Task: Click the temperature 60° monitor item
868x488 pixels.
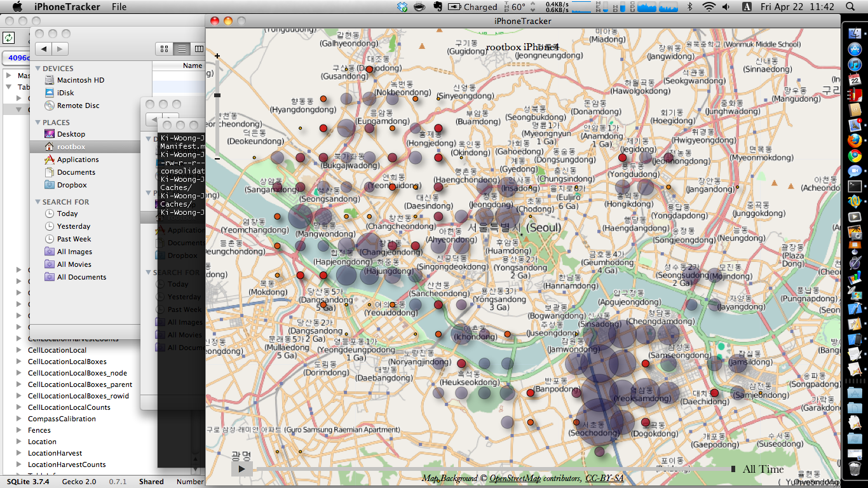Action: [514, 7]
